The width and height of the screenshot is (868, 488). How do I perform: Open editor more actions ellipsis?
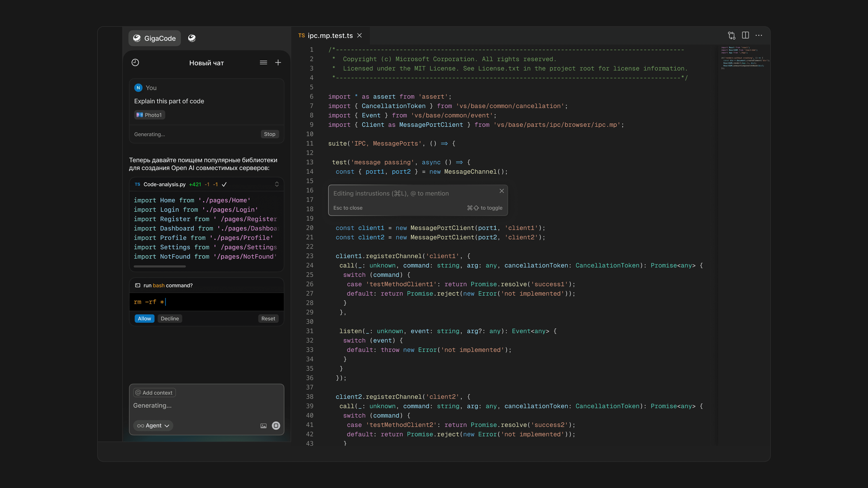(759, 35)
